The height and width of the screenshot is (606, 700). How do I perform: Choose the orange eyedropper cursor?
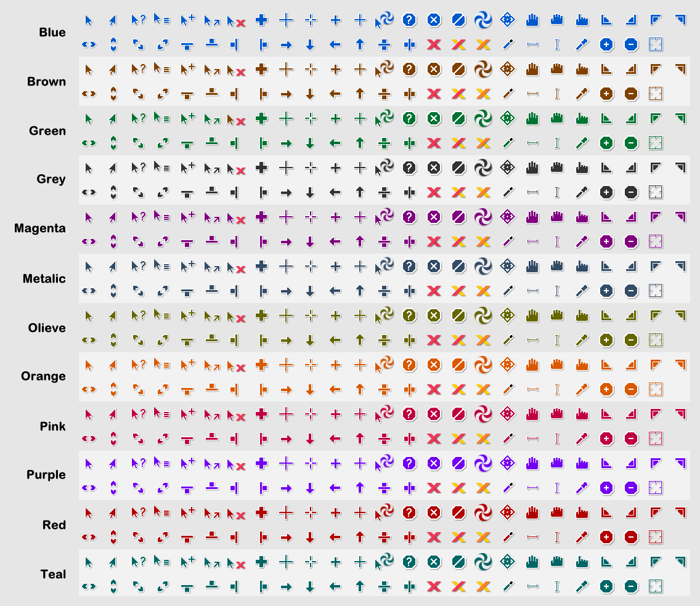[582, 389]
